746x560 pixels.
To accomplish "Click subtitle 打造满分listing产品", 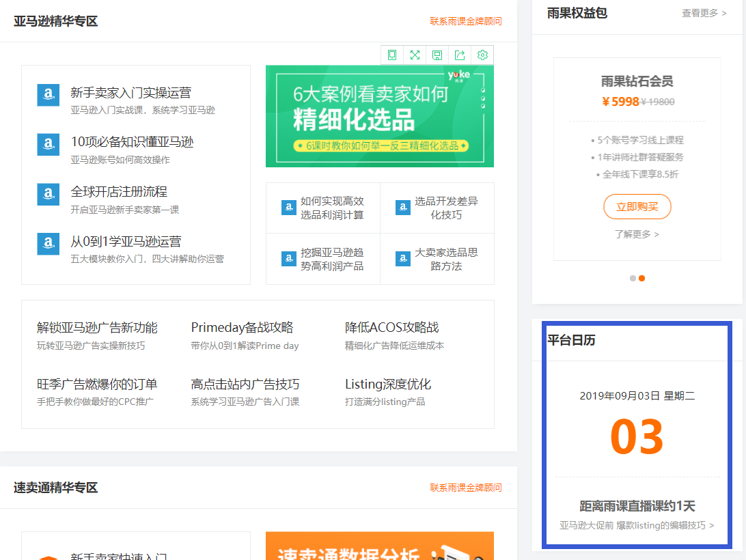I will point(385,402).
